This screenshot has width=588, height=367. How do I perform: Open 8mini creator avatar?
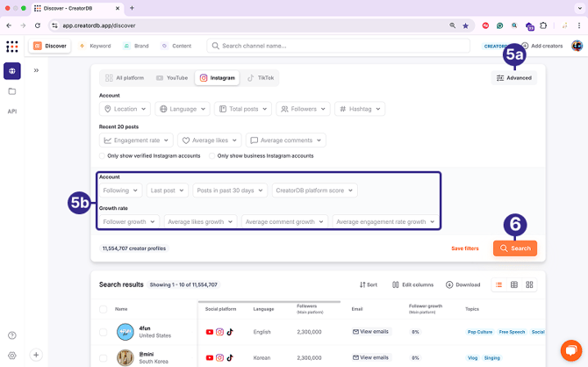coord(125,357)
